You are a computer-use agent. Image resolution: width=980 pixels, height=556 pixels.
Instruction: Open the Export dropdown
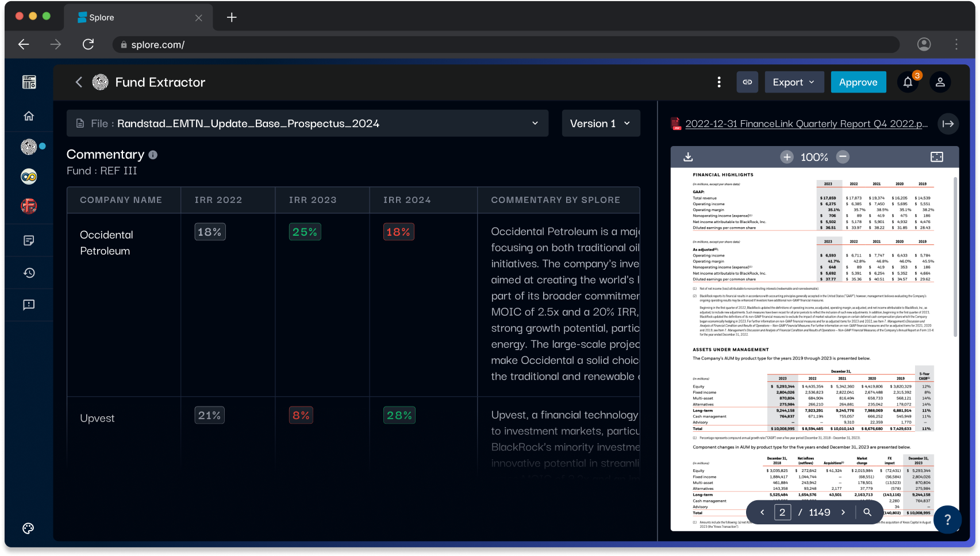[x=794, y=82]
